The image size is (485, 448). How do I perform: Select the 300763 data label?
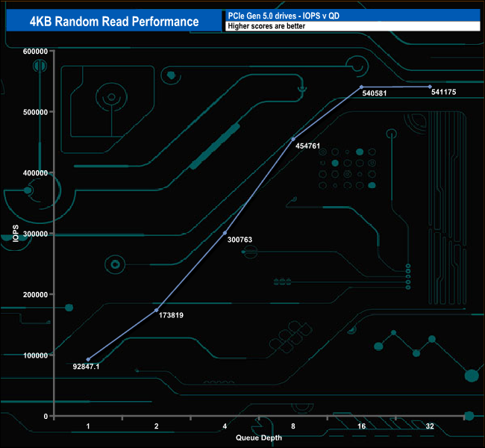coord(240,240)
